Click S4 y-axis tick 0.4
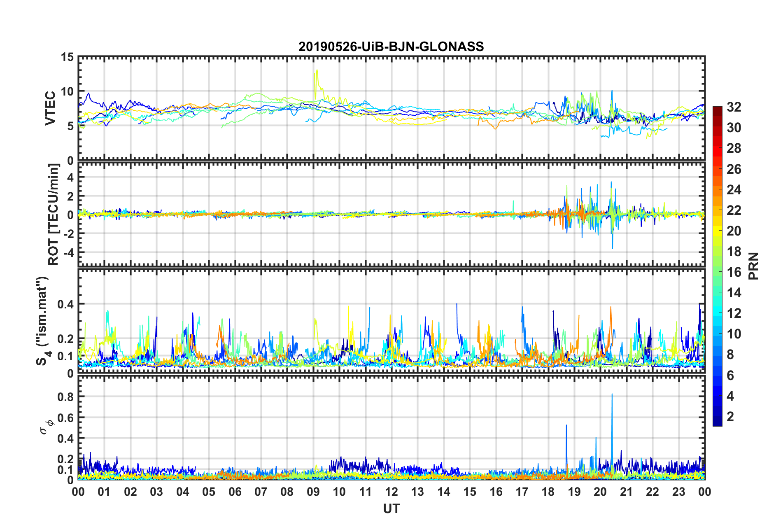 66,304
